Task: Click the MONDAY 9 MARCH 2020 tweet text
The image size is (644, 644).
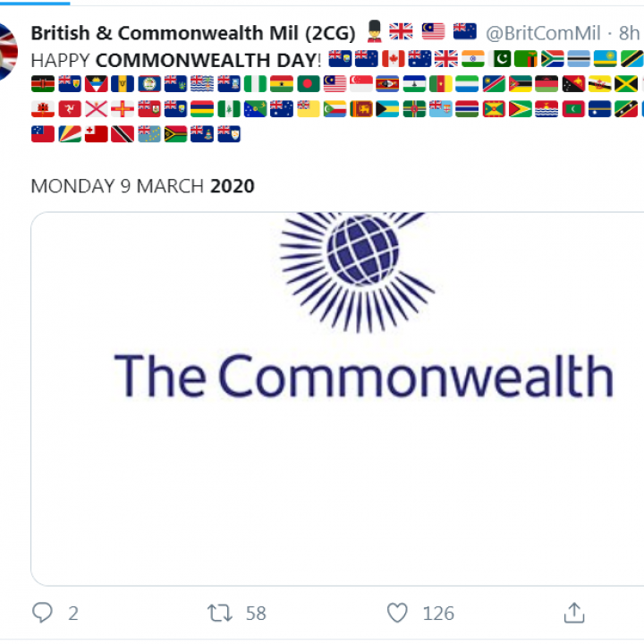Action: click(142, 186)
